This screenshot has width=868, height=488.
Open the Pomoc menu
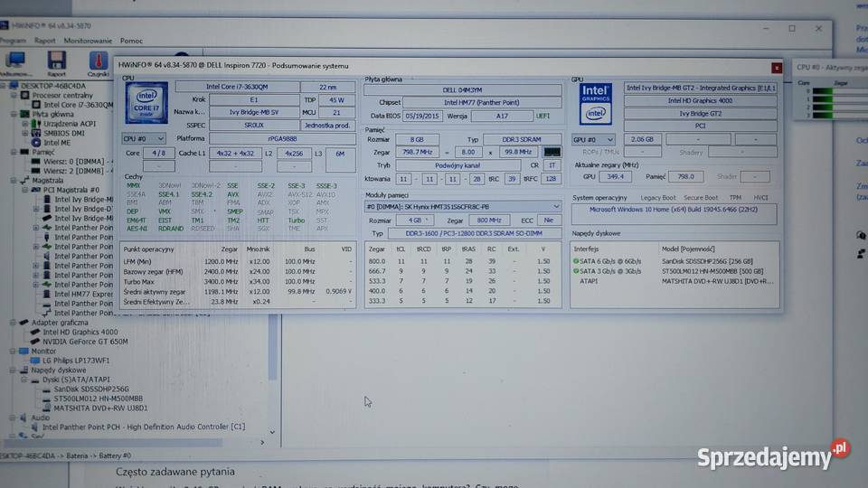click(131, 41)
